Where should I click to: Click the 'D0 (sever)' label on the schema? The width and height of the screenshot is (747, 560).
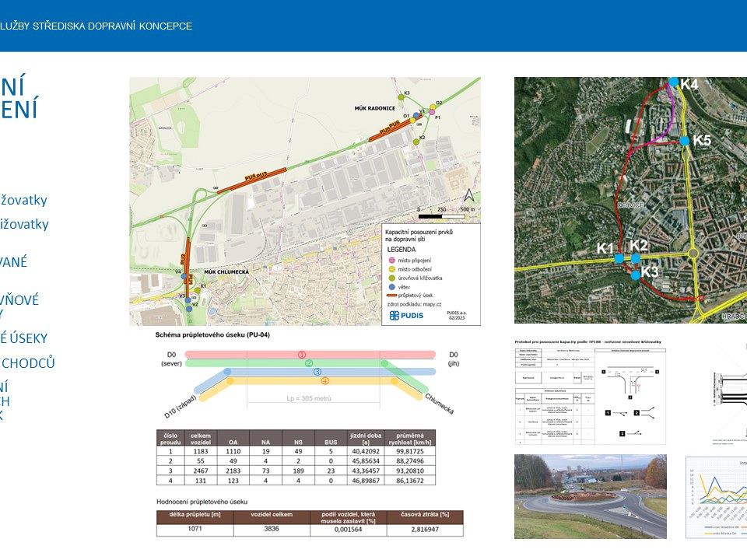tap(171, 359)
